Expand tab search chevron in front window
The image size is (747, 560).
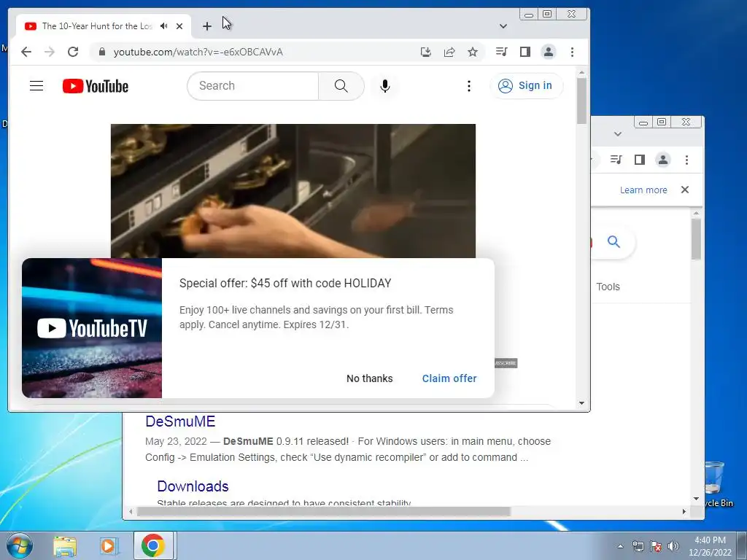pos(503,26)
